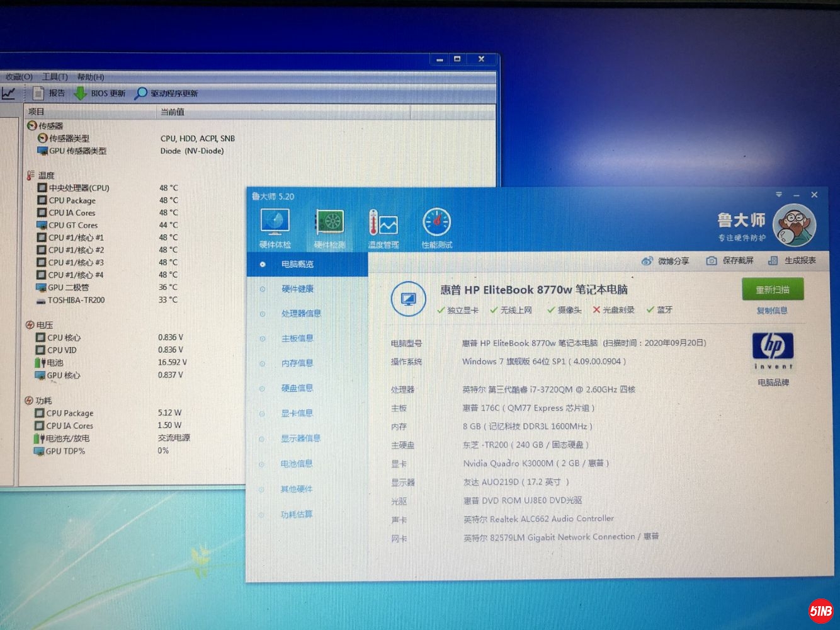Collapse the 电压 voltage tree section
The height and width of the screenshot is (630, 840).
pos(30,325)
